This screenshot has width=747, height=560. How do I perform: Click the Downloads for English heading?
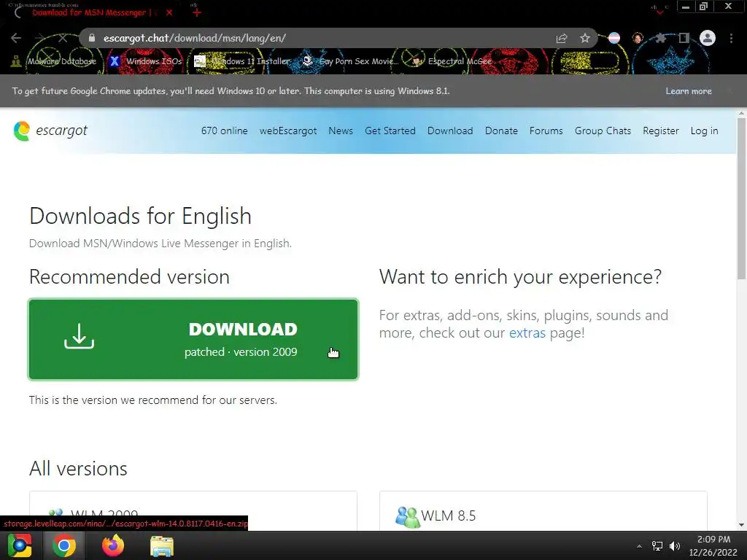[140, 216]
